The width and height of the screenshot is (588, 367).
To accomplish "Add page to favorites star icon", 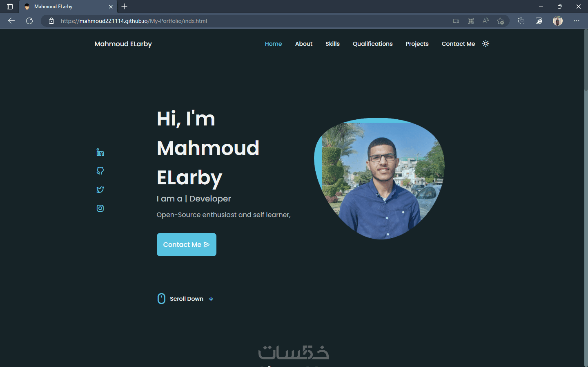I will [x=500, y=21].
